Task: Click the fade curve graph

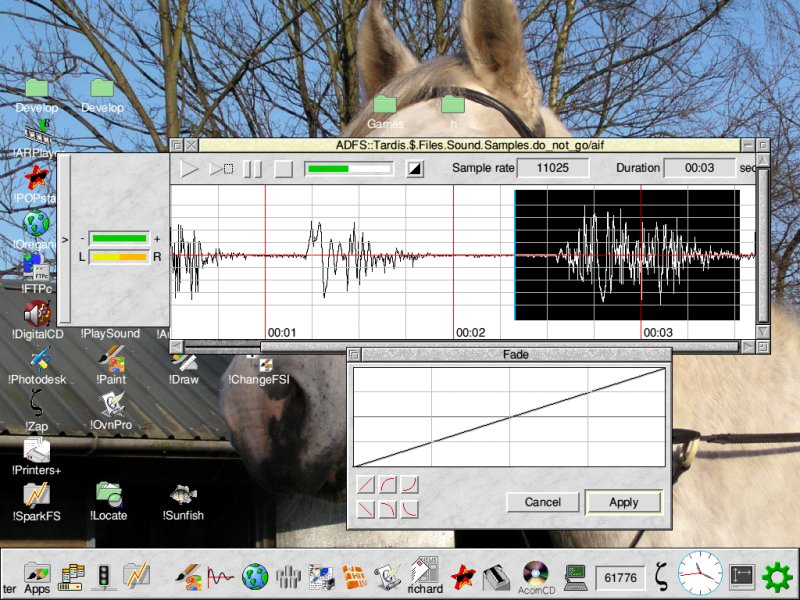Action: [509, 416]
